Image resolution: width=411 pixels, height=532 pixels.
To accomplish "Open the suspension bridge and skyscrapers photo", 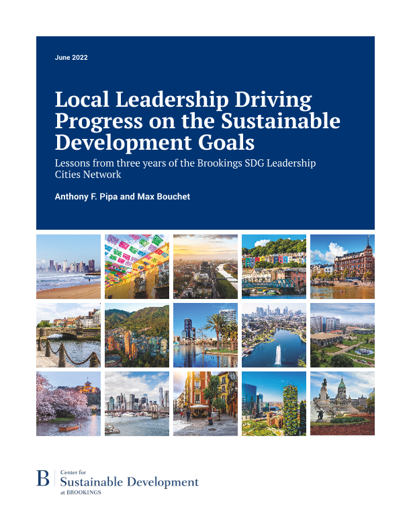I will [137, 404].
